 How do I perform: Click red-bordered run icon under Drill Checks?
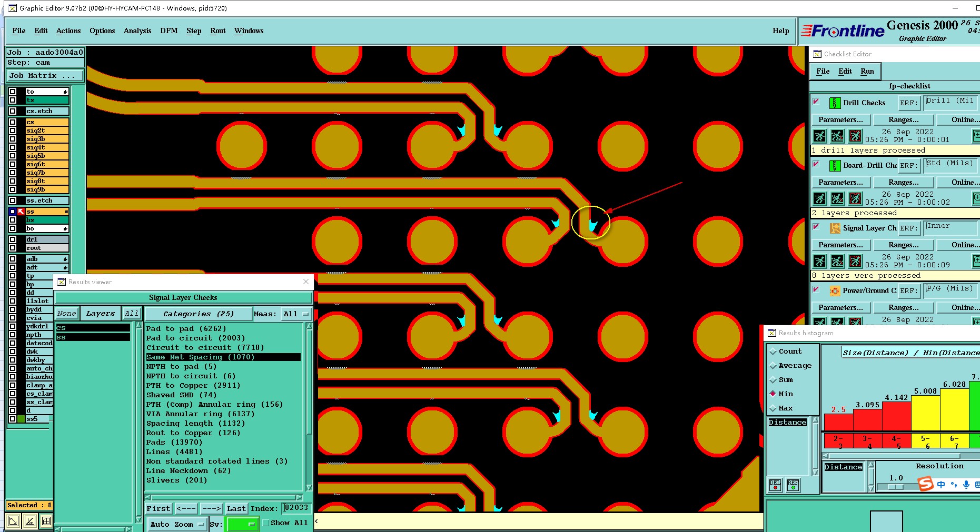click(855, 136)
